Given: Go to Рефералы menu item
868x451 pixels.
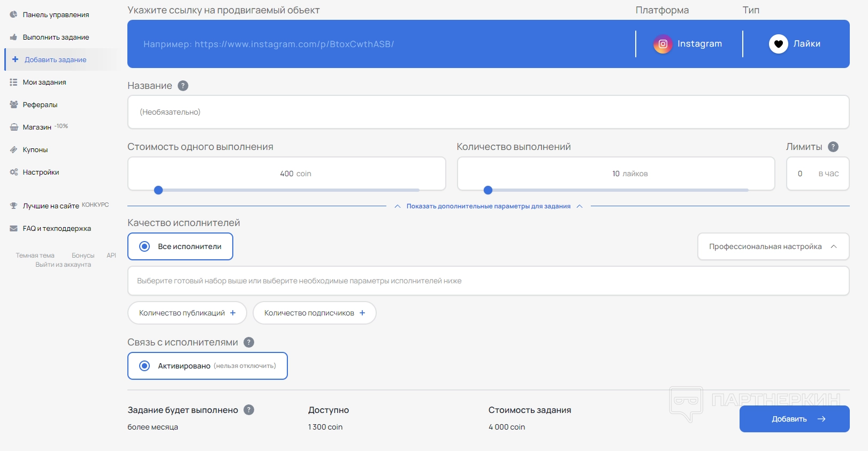Looking at the screenshot, I should tap(40, 104).
